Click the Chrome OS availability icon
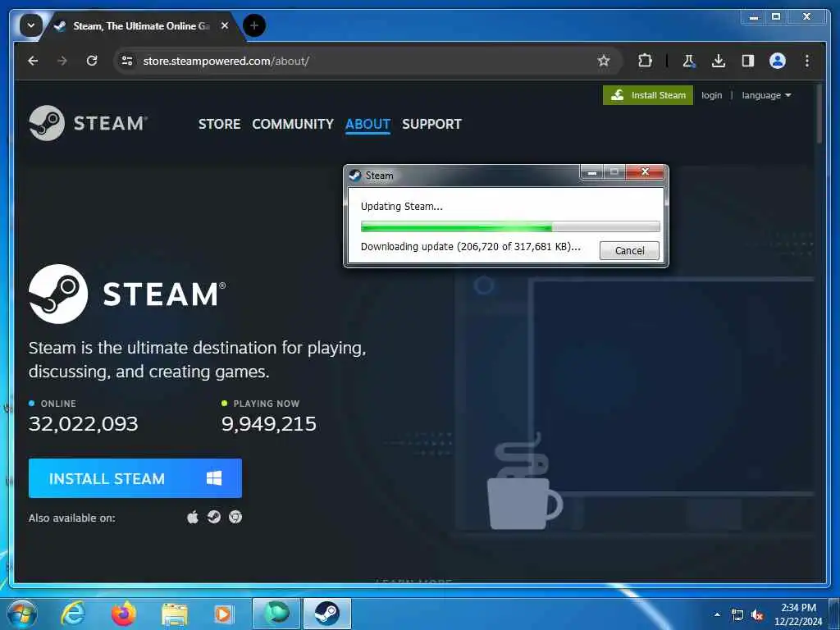 [235, 517]
